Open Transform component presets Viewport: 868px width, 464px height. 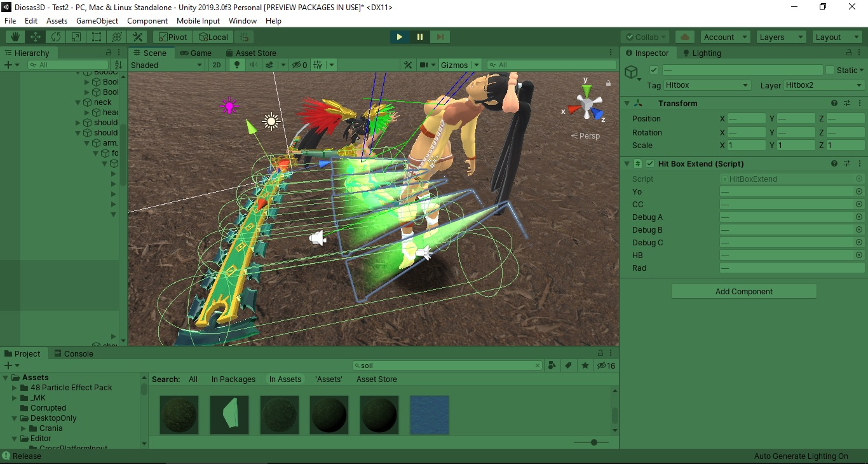pos(847,103)
